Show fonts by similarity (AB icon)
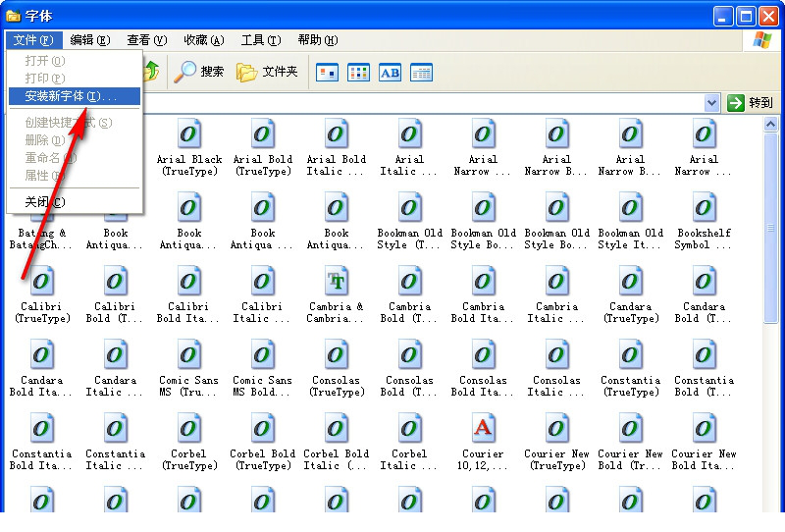This screenshot has width=785, height=532. (x=390, y=73)
